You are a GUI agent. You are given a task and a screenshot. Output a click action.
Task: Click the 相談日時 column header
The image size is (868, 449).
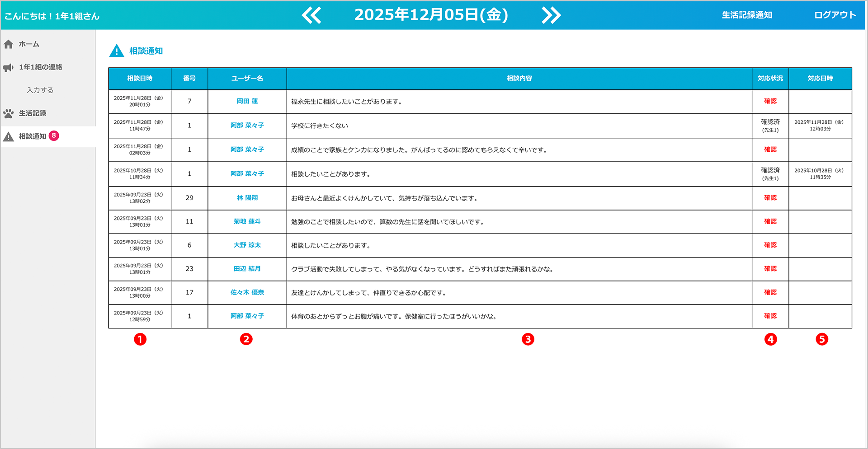(140, 79)
